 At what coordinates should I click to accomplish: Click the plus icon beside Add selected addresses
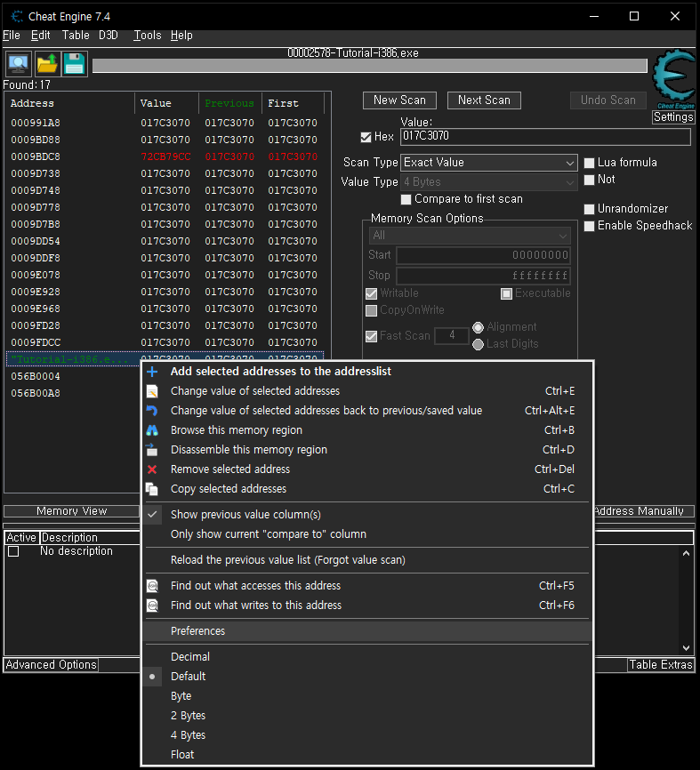coord(152,372)
